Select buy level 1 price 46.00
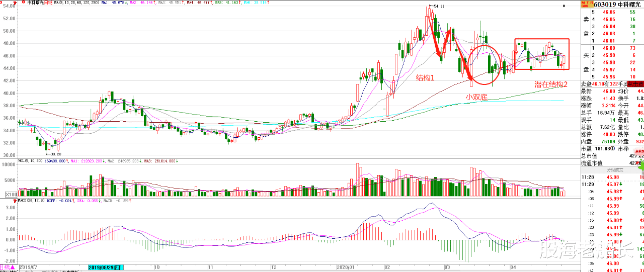Screen dimensions: 644x272 coord(609,47)
